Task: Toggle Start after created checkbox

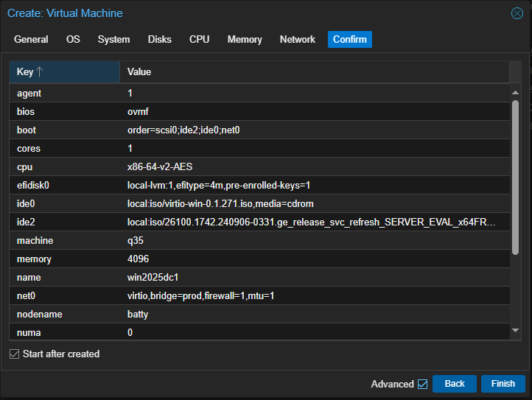Action: [15, 354]
